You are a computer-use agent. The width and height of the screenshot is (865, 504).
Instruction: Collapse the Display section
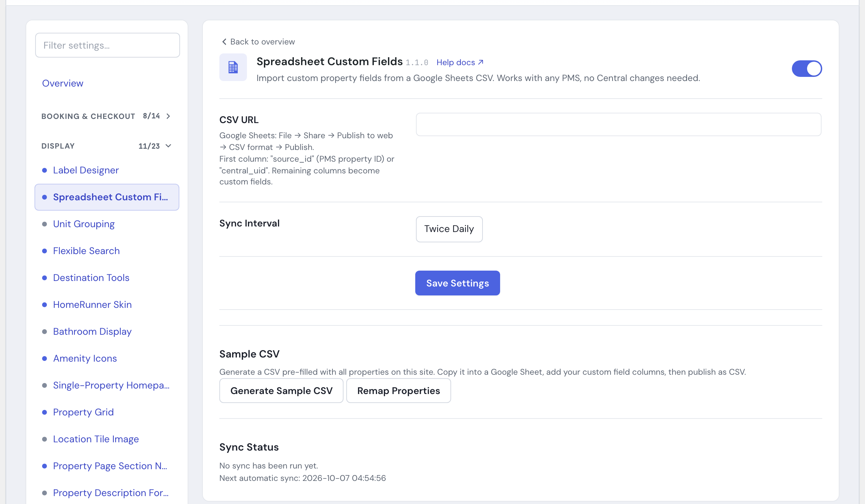107,146
